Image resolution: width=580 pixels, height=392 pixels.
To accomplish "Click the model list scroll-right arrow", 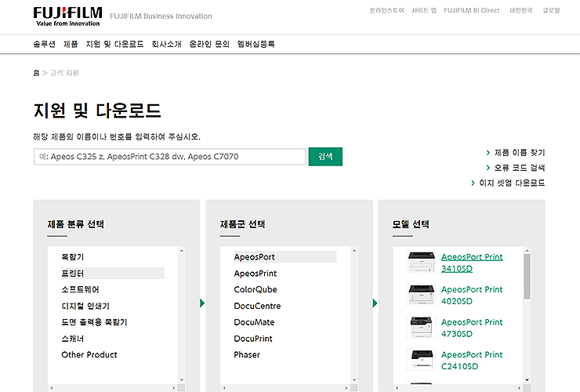I will point(520,388).
